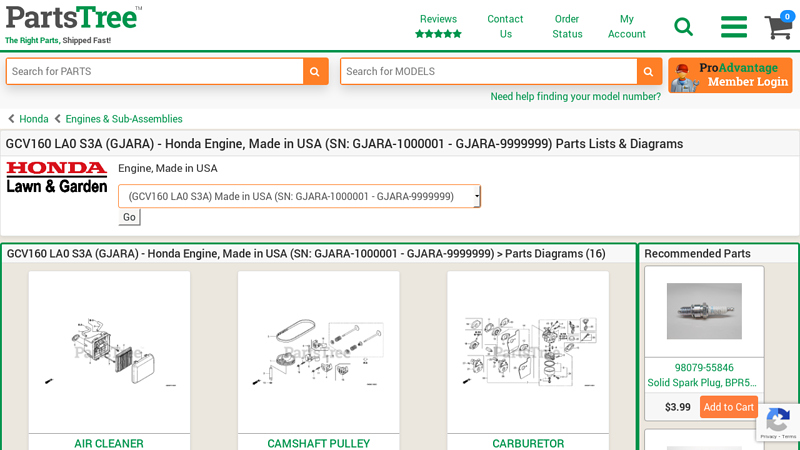Focus the Search for MODELS field
Viewport: 800px width, 450px height.
[489, 71]
